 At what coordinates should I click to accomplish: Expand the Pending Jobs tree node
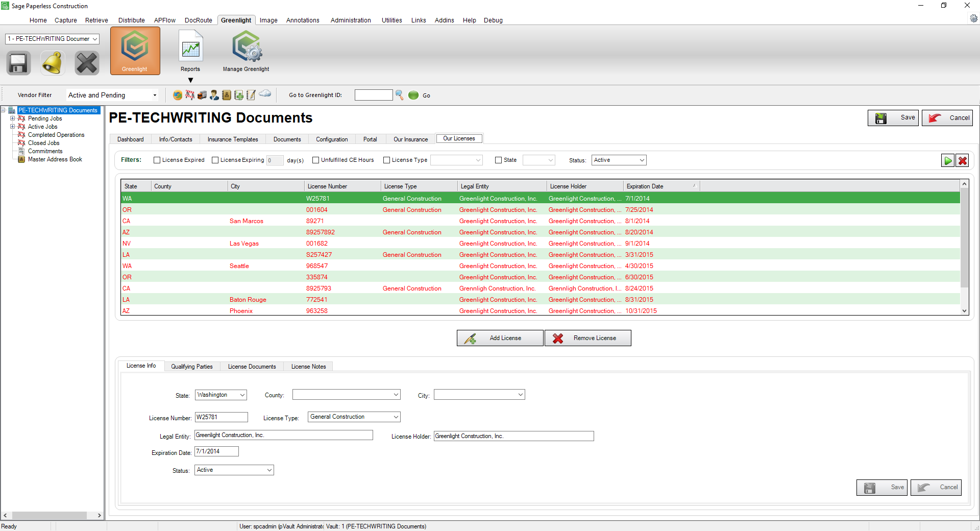(x=13, y=118)
